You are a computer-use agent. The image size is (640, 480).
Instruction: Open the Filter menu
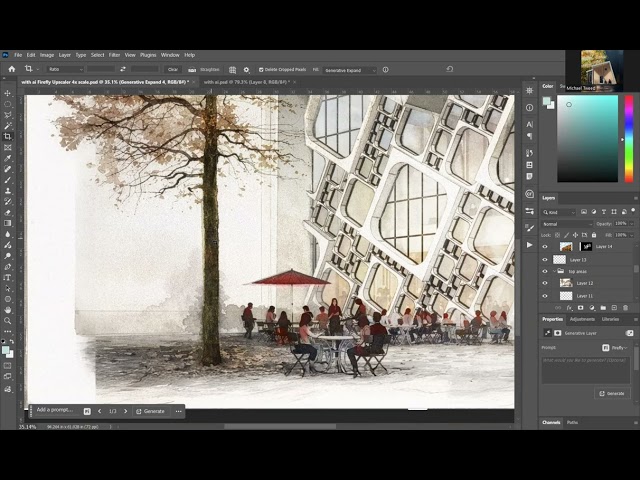pos(114,55)
